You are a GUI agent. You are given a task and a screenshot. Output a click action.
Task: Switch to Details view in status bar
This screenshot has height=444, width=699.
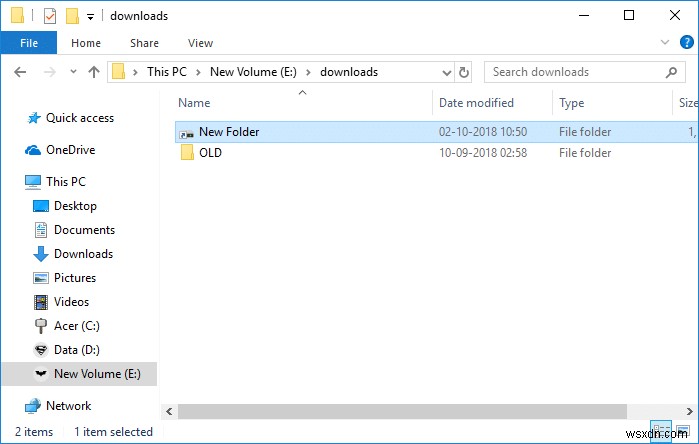coord(661,431)
